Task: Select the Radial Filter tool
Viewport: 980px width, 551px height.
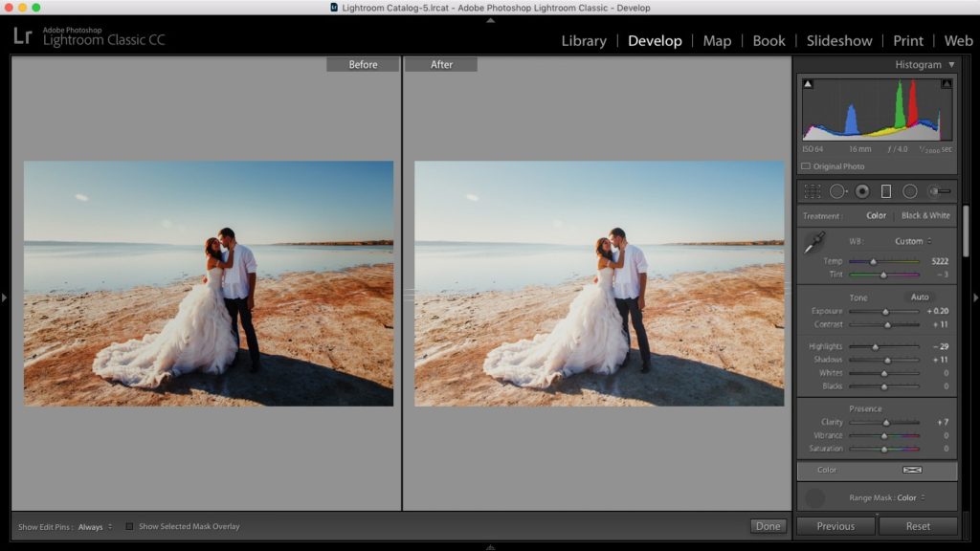Action: click(910, 191)
